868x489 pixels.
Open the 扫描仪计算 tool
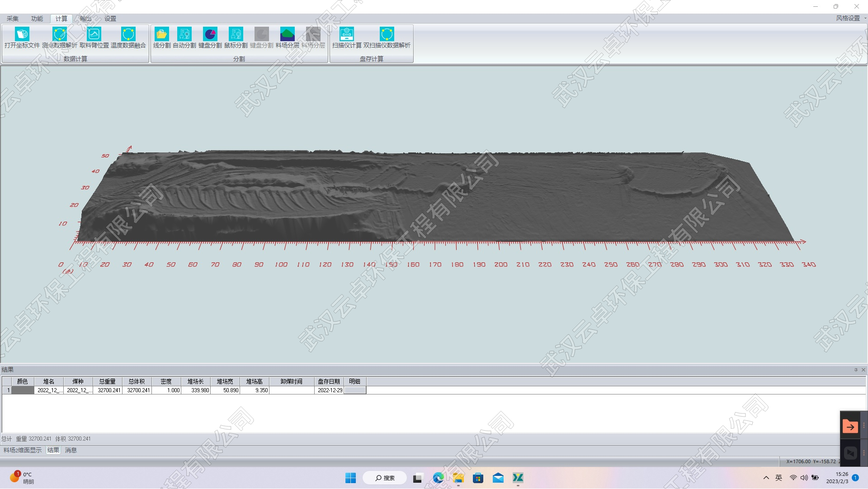coord(347,38)
